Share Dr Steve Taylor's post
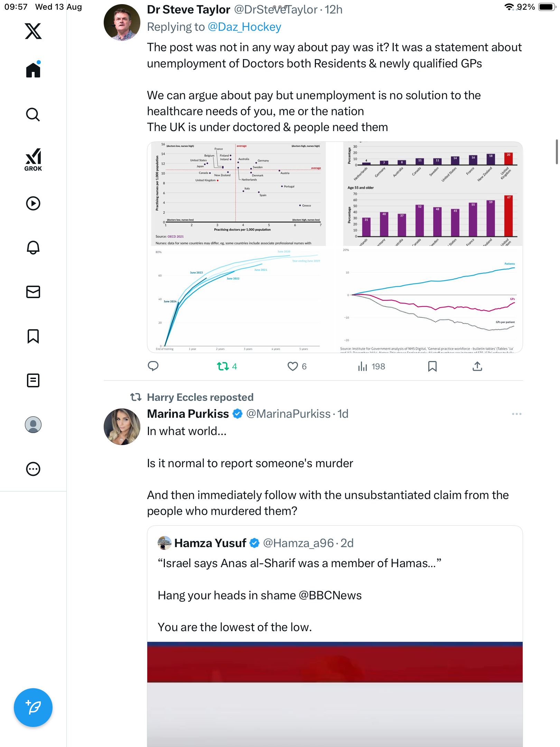Screen dimensions: 560x747 pyautogui.click(x=477, y=366)
